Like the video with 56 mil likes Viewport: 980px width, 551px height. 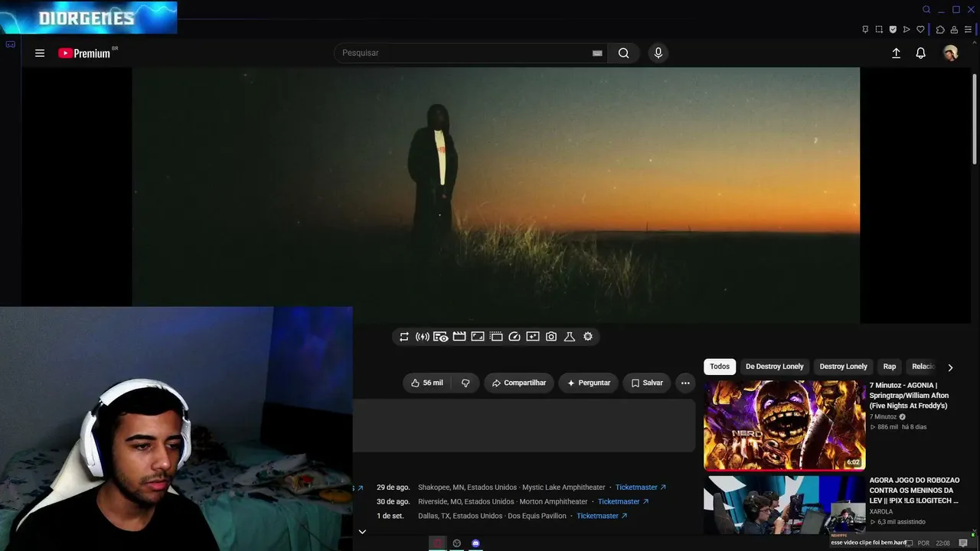pos(426,383)
